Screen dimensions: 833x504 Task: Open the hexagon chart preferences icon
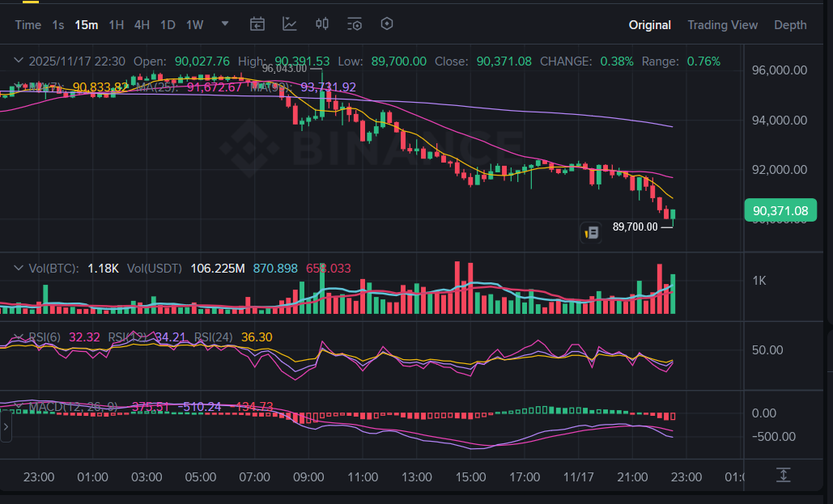[387, 23]
